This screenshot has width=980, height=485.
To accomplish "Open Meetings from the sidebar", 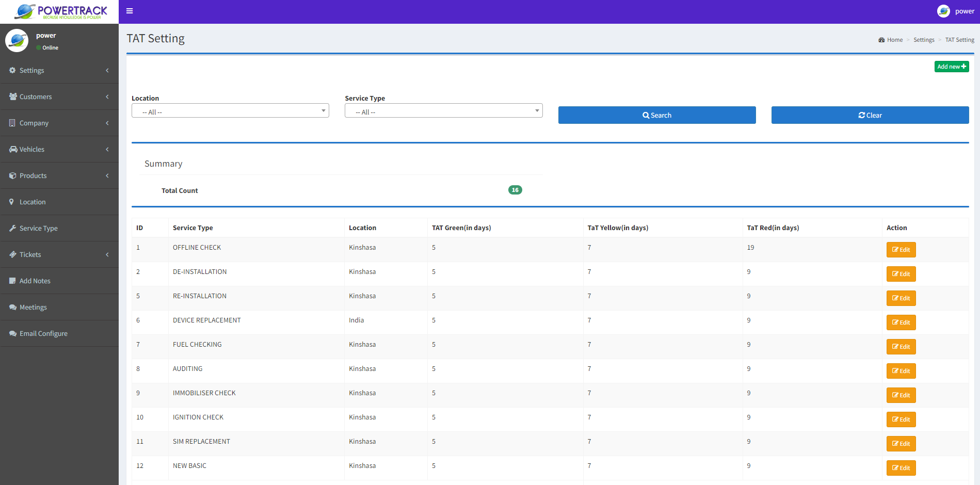I will click(33, 307).
